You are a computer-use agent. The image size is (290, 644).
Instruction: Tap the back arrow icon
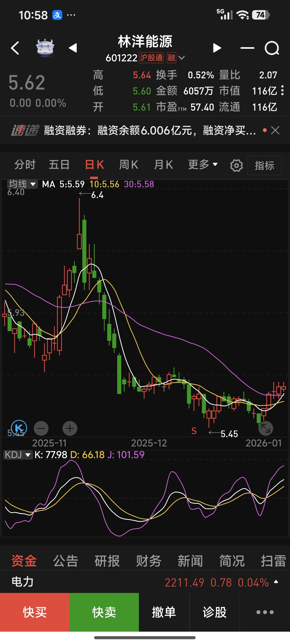tap(15, 48)
